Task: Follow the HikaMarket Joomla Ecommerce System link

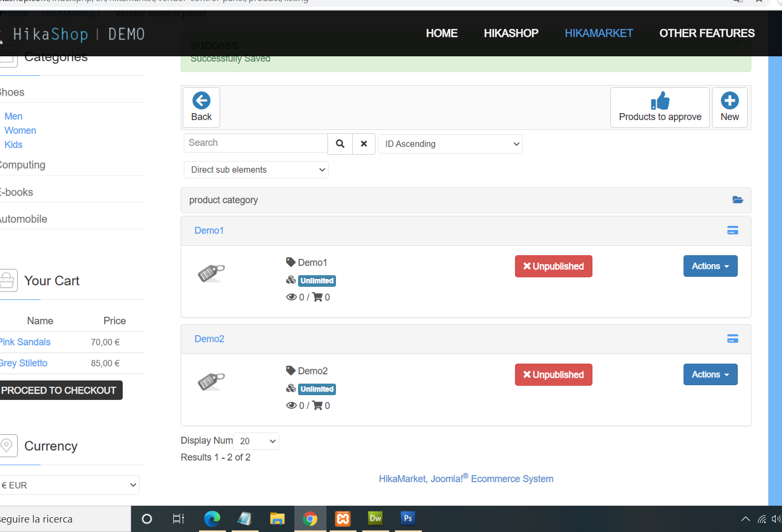Action: point(466,478)
